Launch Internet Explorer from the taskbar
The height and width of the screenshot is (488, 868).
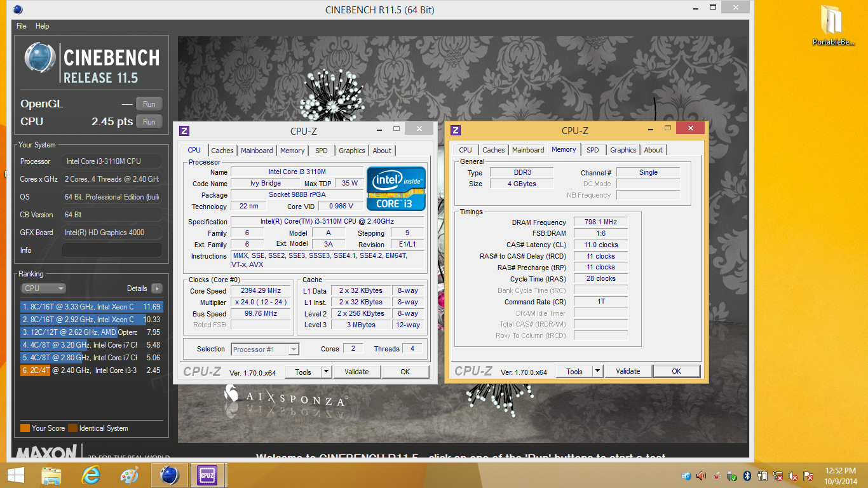(91, 475)
